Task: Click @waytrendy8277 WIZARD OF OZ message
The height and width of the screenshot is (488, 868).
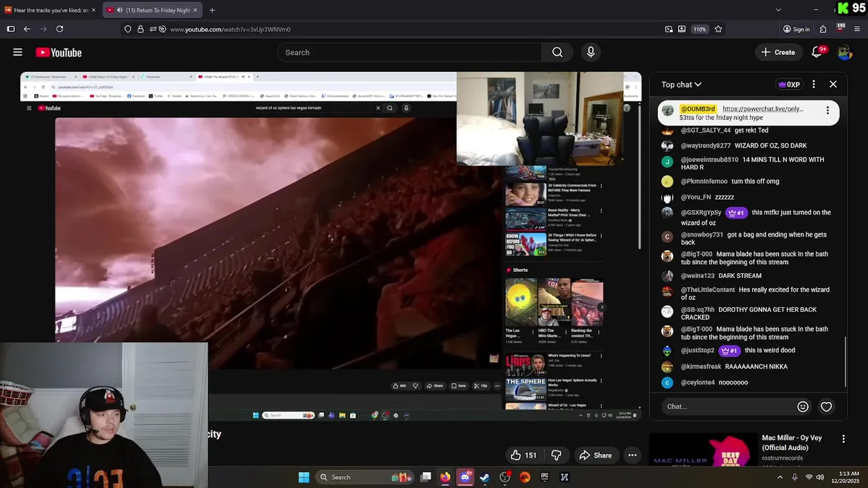Action: [x=743, y=146]
